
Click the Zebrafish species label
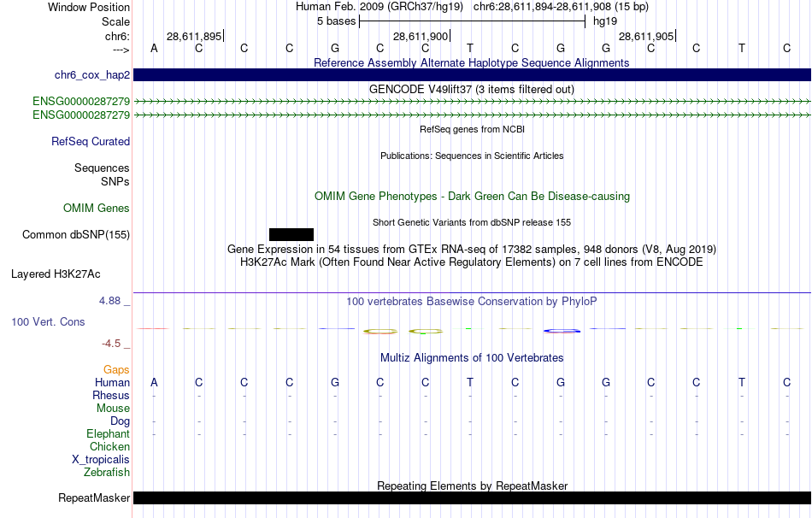pyautogui.click(x=107, y=472)
